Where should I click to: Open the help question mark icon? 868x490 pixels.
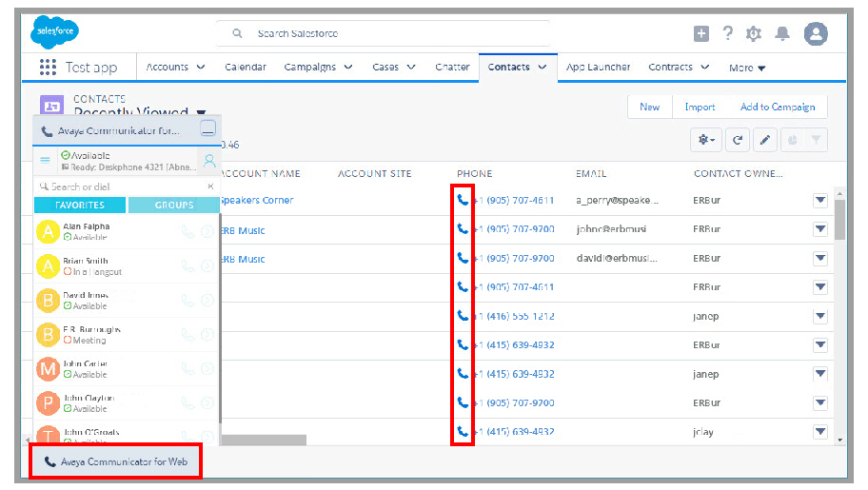[727, 33]
